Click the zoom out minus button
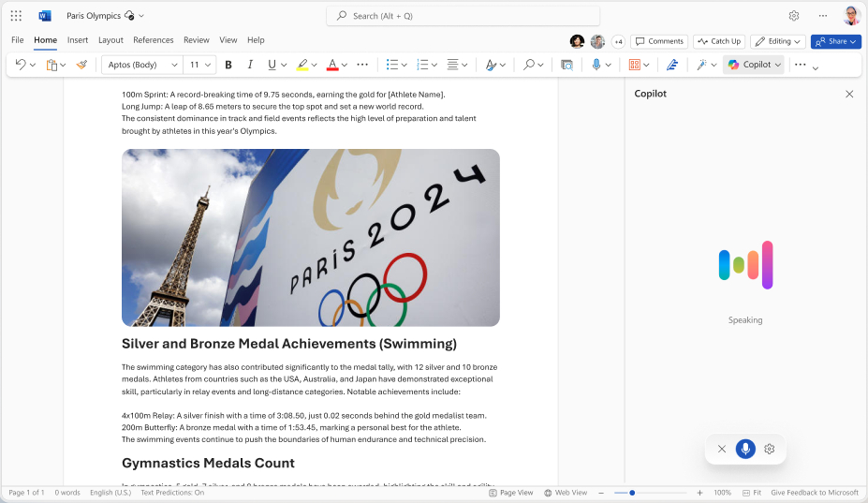 (x=601, y=493)
